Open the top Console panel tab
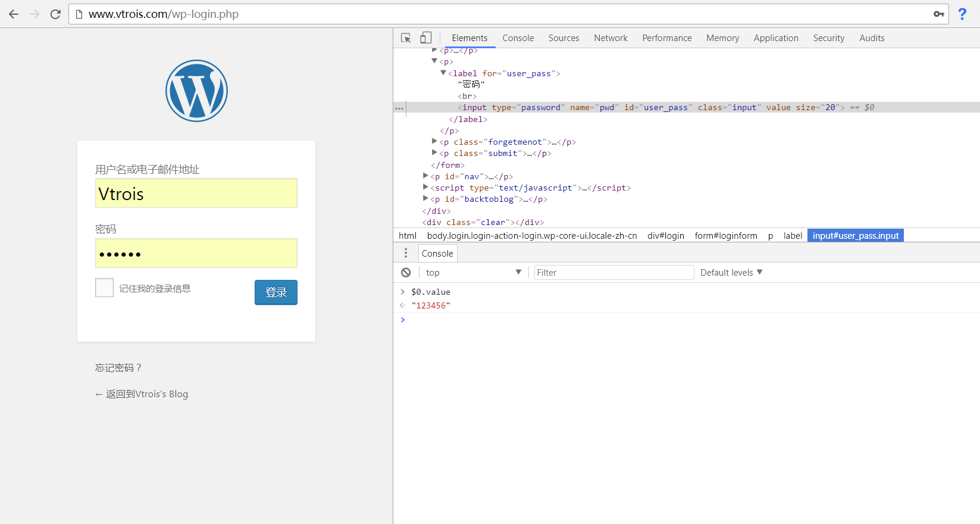The width and height of the screenshot is (980, 524). coord(518,38)
